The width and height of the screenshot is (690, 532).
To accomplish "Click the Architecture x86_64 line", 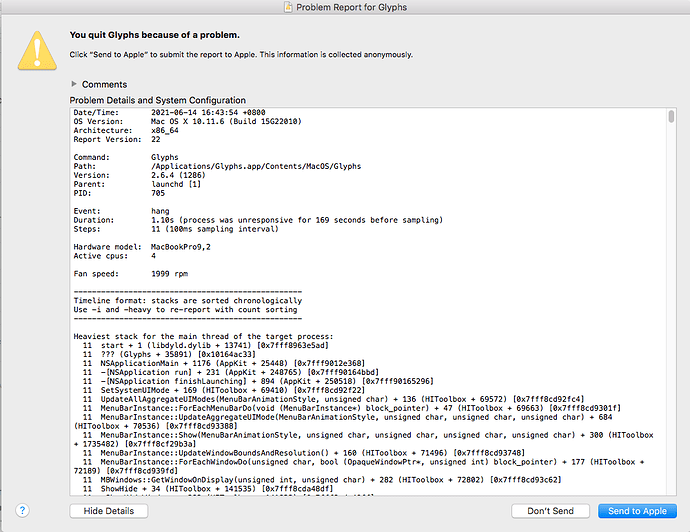I will [126, 131].
